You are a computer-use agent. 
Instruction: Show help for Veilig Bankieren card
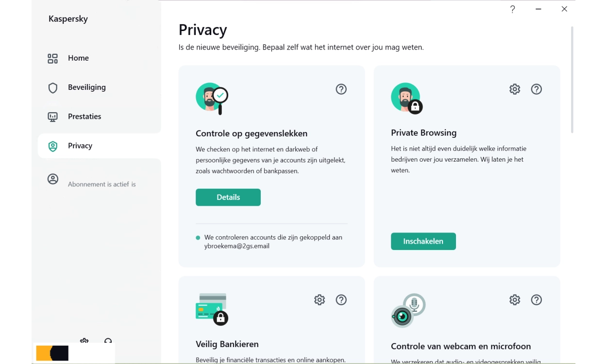[341, 300]
